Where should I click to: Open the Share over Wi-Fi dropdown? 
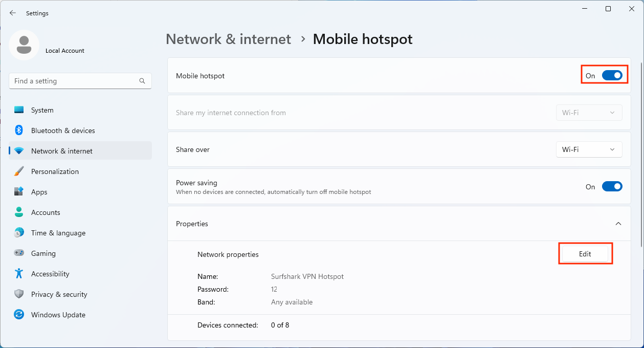point(589,149)
